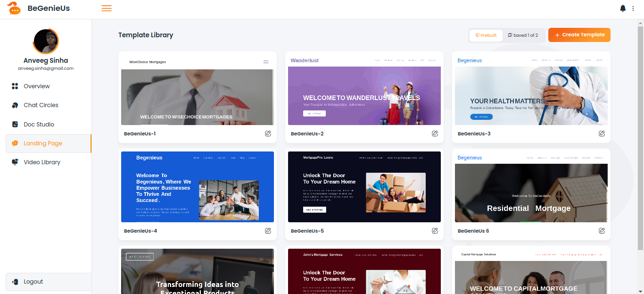Open the MortgagePro Loans dark template thumbnail
Screen dimensions: 644x294
[x=364, y=187]
